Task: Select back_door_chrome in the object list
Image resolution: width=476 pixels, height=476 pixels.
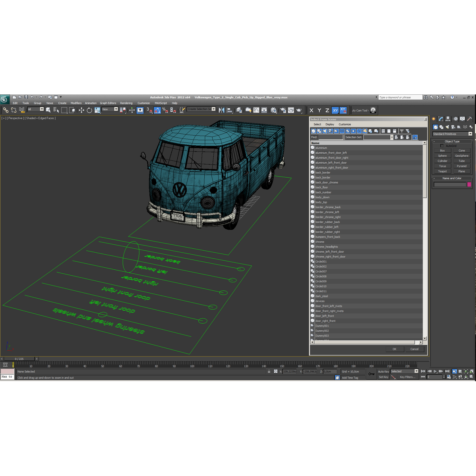Action: click(x=367, y=182)
